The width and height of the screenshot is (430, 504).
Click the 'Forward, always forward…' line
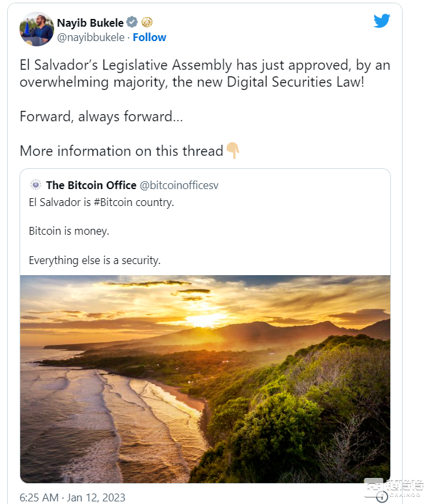click(x=100, y=117)
